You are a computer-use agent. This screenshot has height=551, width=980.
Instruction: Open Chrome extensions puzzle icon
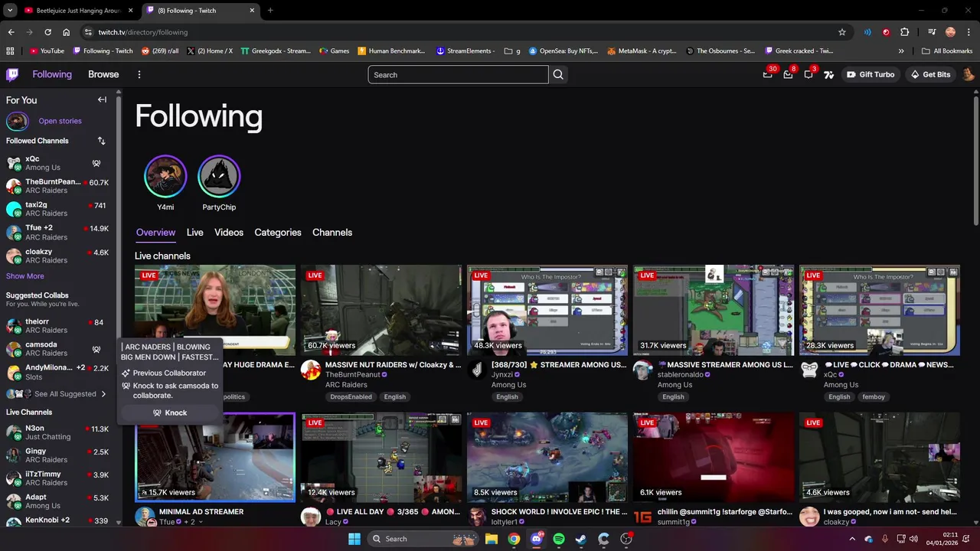tap(905, 32)
